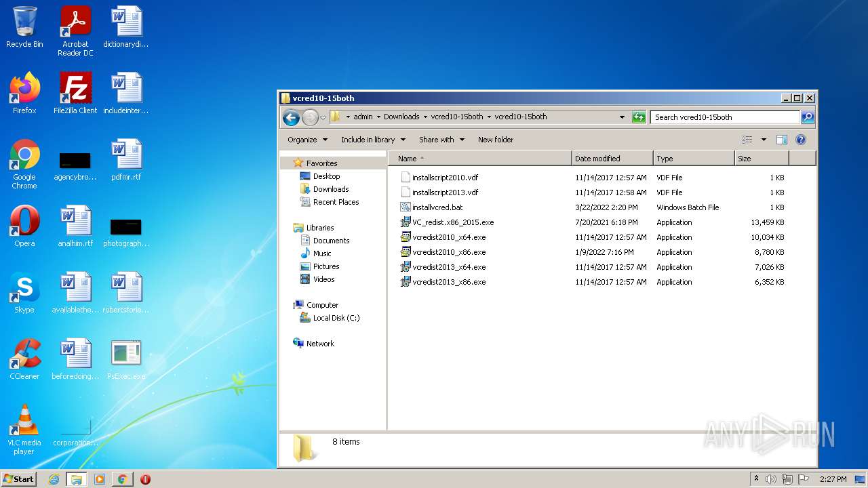Click the Opera icon in taskbar
This screenshot has width=868, height=488.
145,479
